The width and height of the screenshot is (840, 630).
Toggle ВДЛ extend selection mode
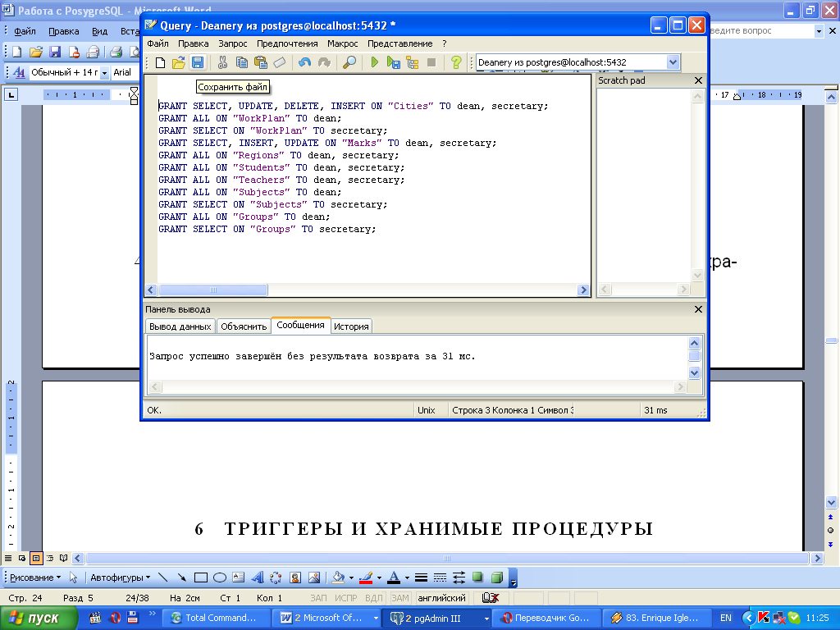pos(373,598)
